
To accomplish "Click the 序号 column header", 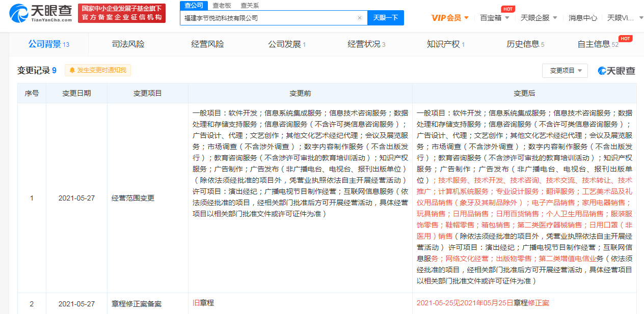I will click(x=32, y=93).
